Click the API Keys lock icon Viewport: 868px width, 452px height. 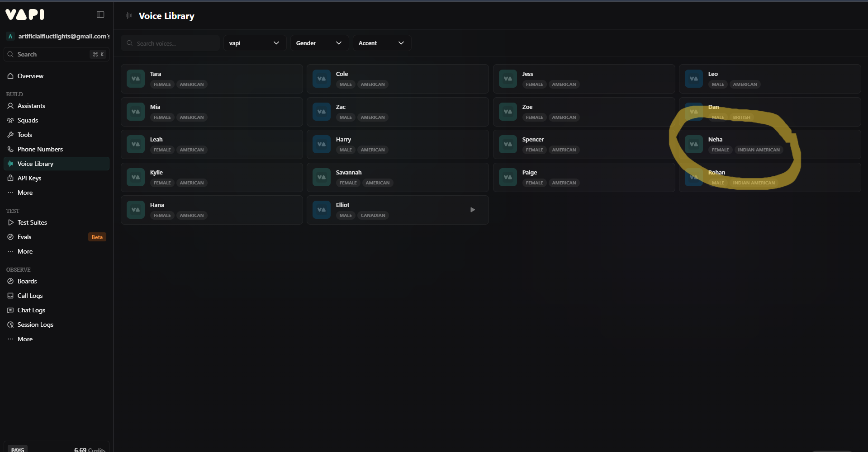pos(10,178)
